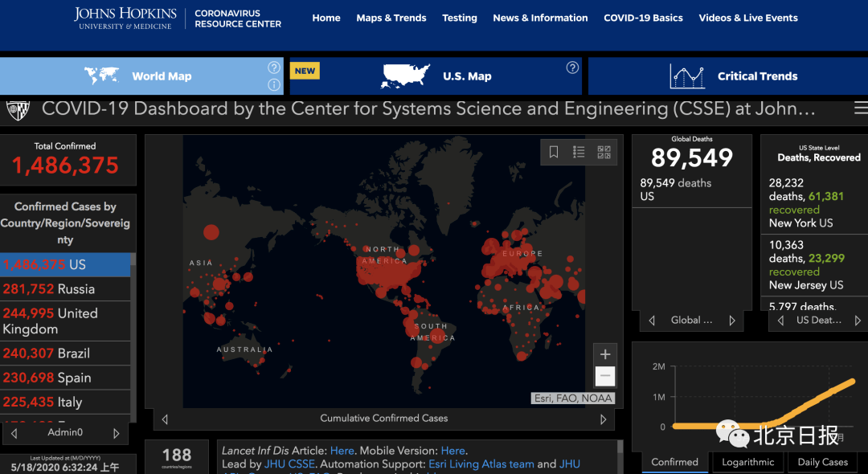This screenshot has width=868, height=474.
Task: Select Italy row with 225,435 cases
Action: coord(65,402)
